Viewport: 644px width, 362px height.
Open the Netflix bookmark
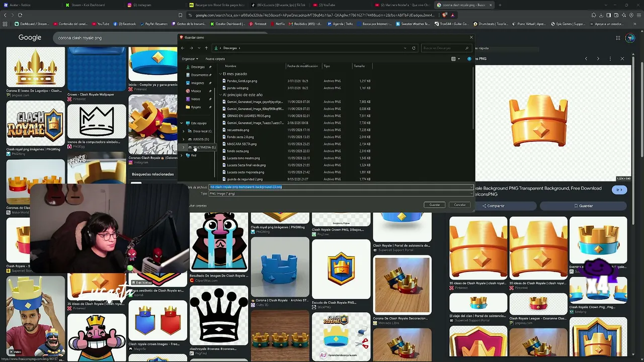point(277,24)
